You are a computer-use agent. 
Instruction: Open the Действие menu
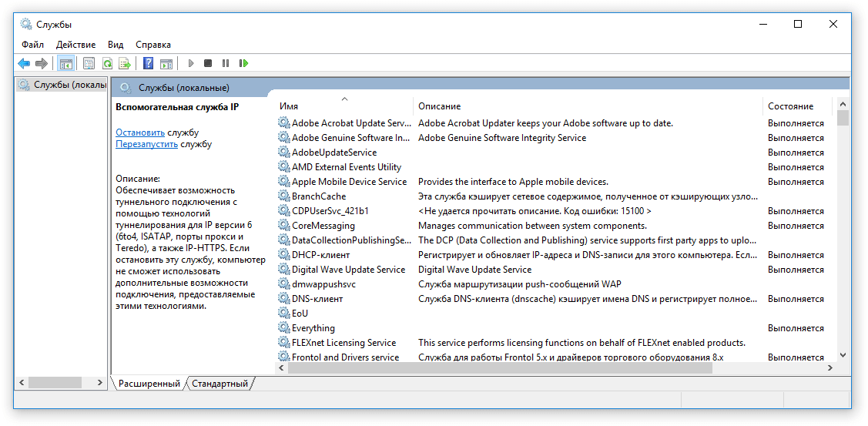pyautogui.click(x=75, y=45)
